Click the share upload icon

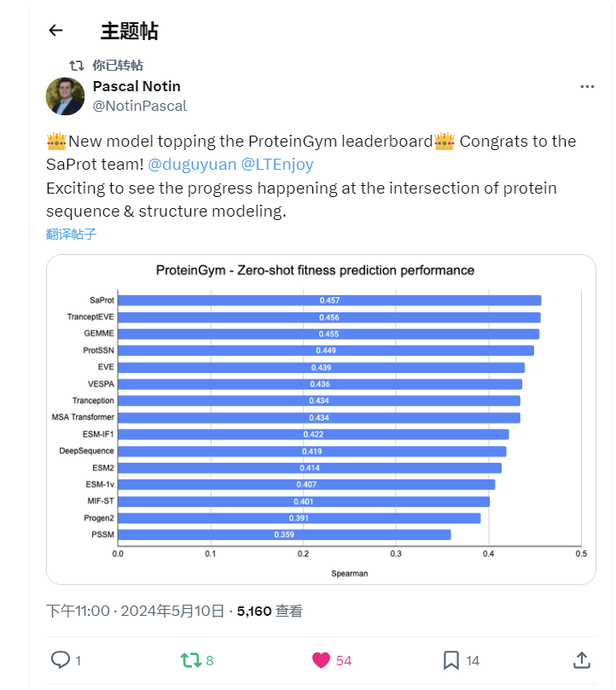pyautogui.click(x=581, y=659)
